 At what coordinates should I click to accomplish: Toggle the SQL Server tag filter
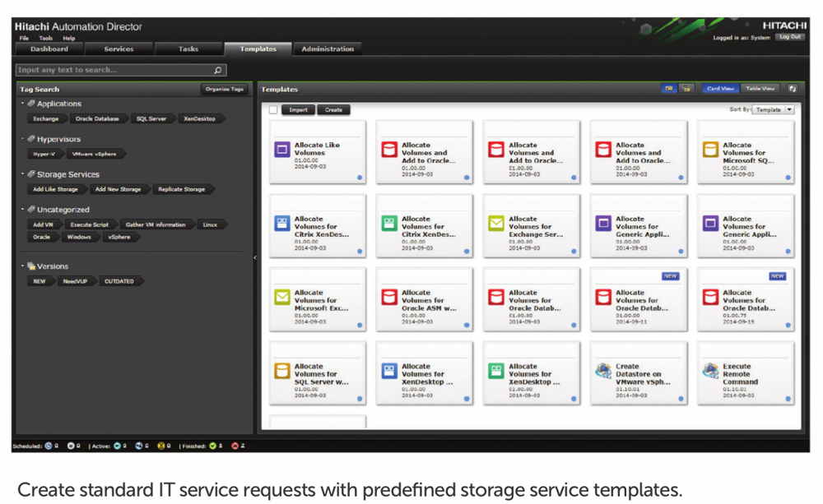151,118
